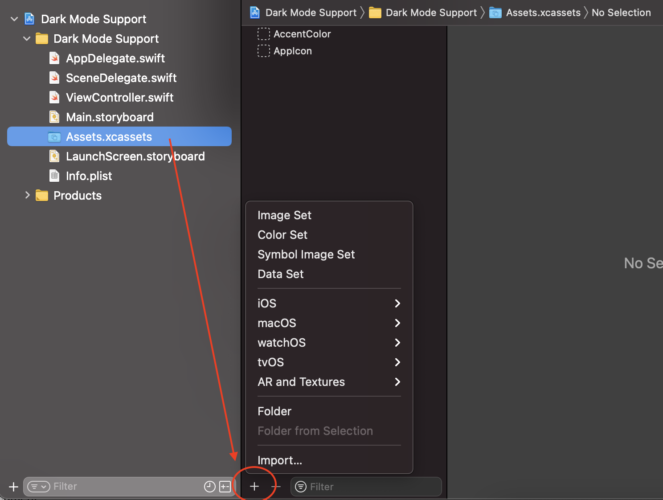This screenshot has height=500, width=663.
Task: Click Dark Mode Support folder breadcrumb
Action: pyautogui.click(x=431, y=13)
